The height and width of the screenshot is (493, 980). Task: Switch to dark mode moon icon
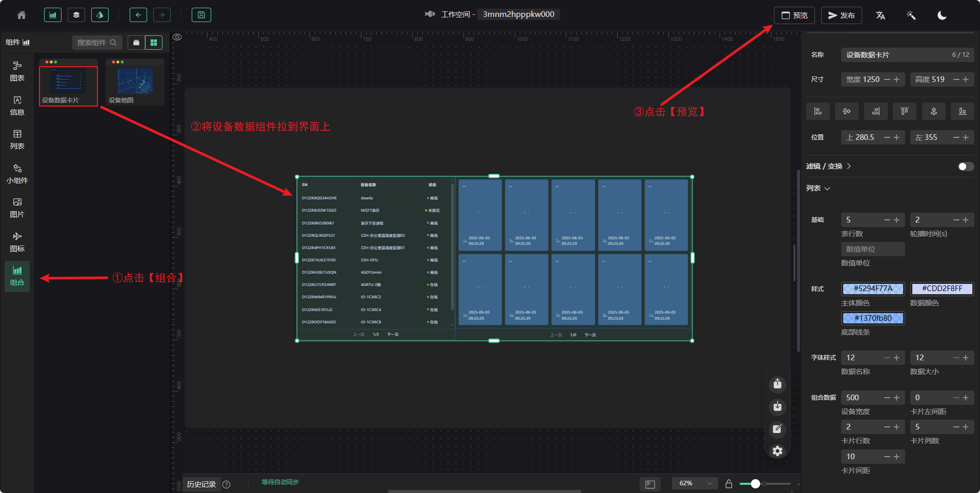tap(942, 15)
